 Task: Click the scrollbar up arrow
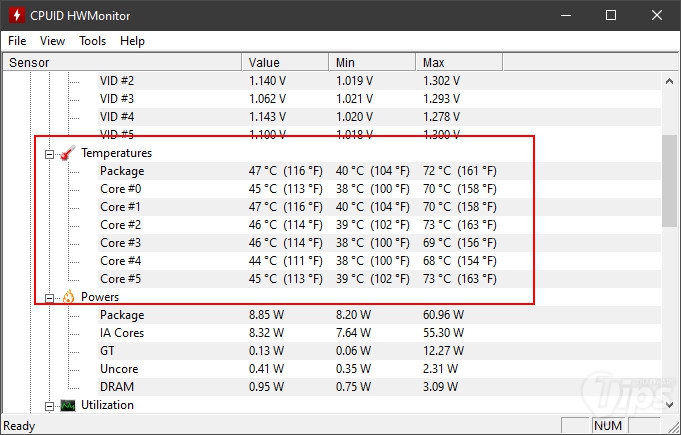(x=669, y=81)
